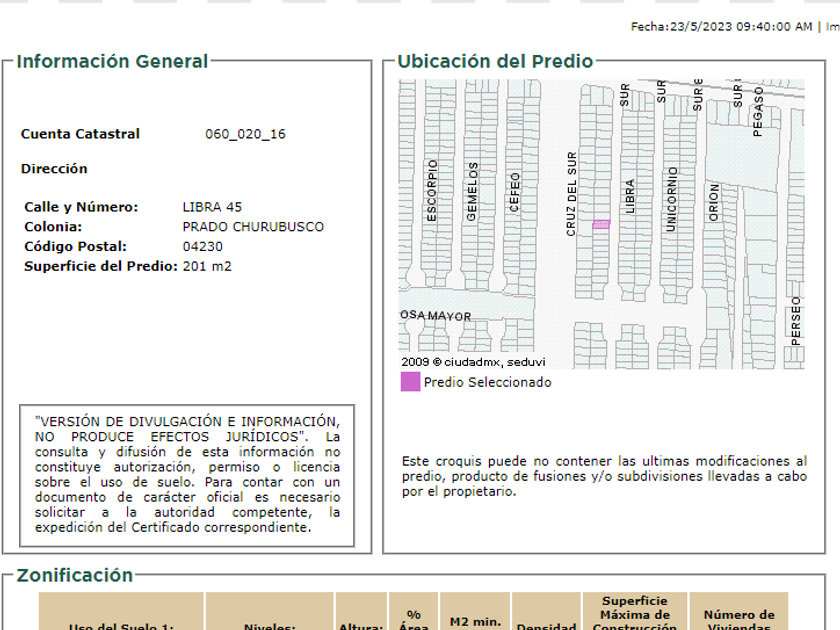This screenshot has height=630, width=840.
Task: Click the pink highlighted parcel on the map
Action: pos(600,225)
